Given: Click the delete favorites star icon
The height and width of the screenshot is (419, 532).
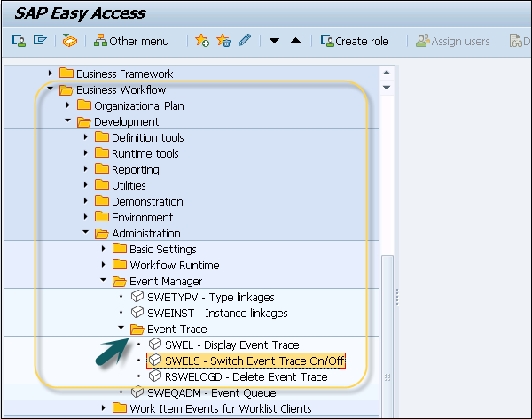Looking at the screenshot, I should (223, 41).
